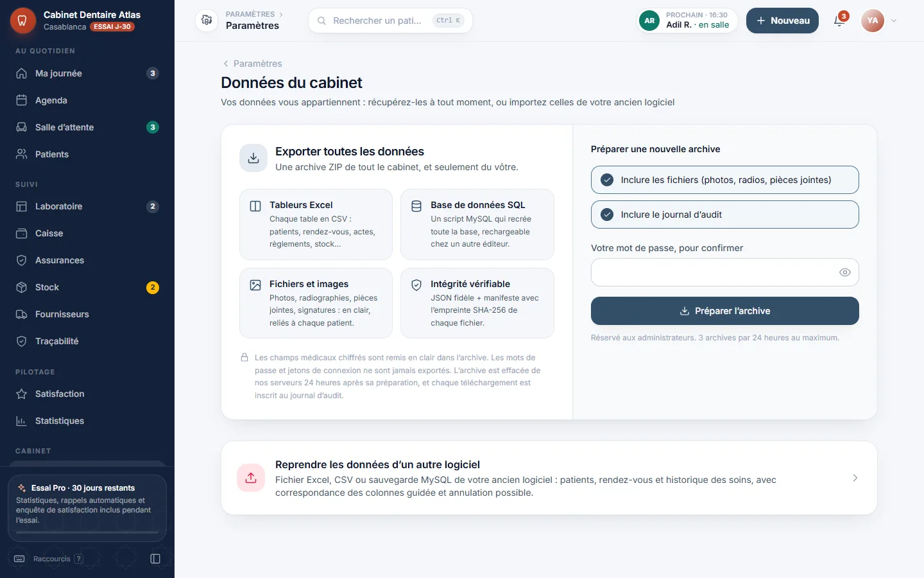Click the Tableurs Excel table icon

[255, 206]
